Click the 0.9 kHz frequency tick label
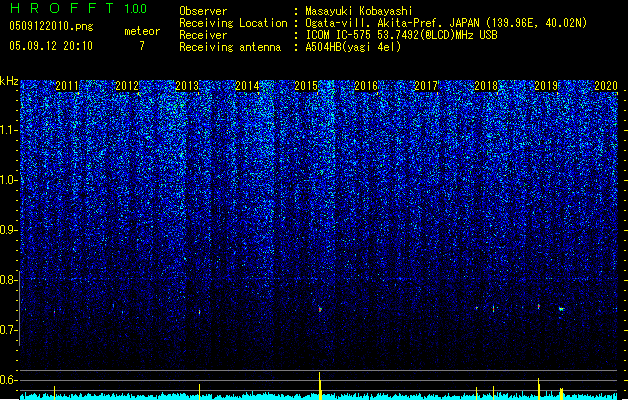Image resolution: width=629 pixels, height=400 pixels. coord(9,230)
